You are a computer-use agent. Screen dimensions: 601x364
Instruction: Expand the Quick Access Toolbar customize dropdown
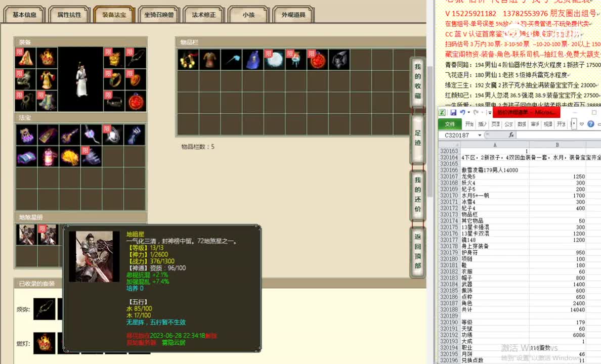coord(490,113)
